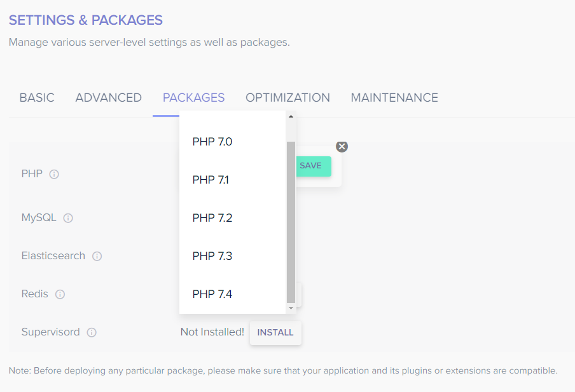Click the SAVE button

(x=312, y=166)
